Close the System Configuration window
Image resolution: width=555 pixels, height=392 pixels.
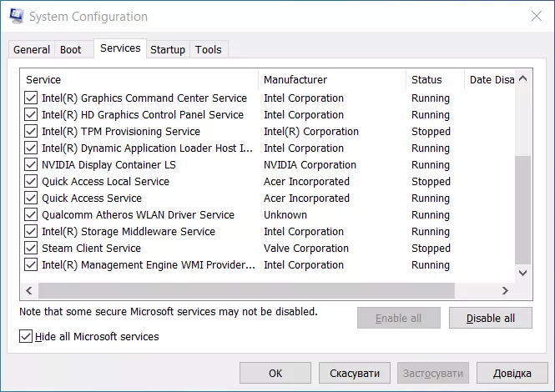point(535,16)
